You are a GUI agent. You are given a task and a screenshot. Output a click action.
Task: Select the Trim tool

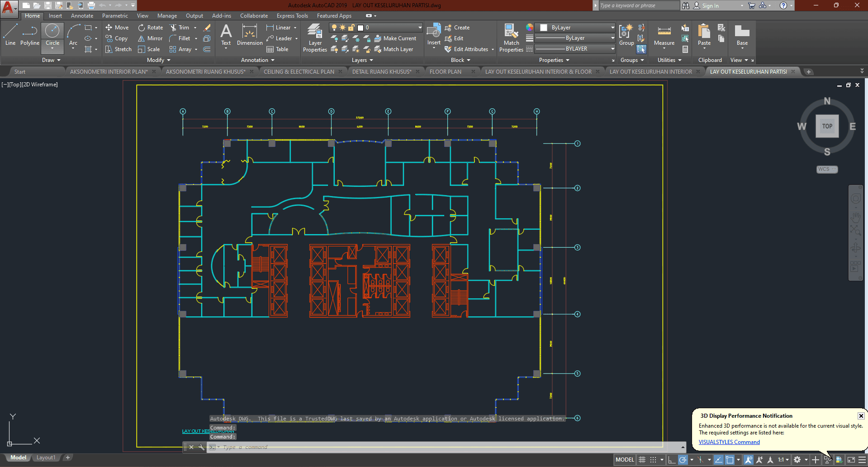[x=182, y=27]
